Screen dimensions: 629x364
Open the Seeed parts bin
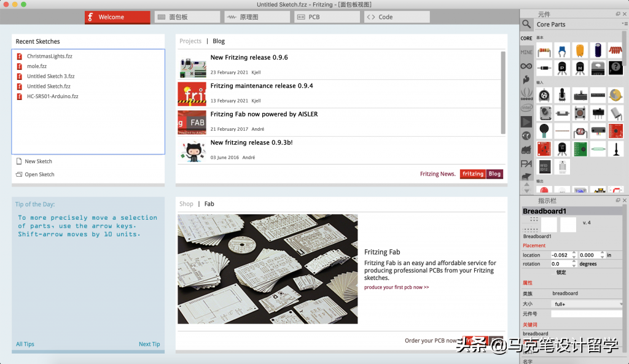click(x=526, y=94)
